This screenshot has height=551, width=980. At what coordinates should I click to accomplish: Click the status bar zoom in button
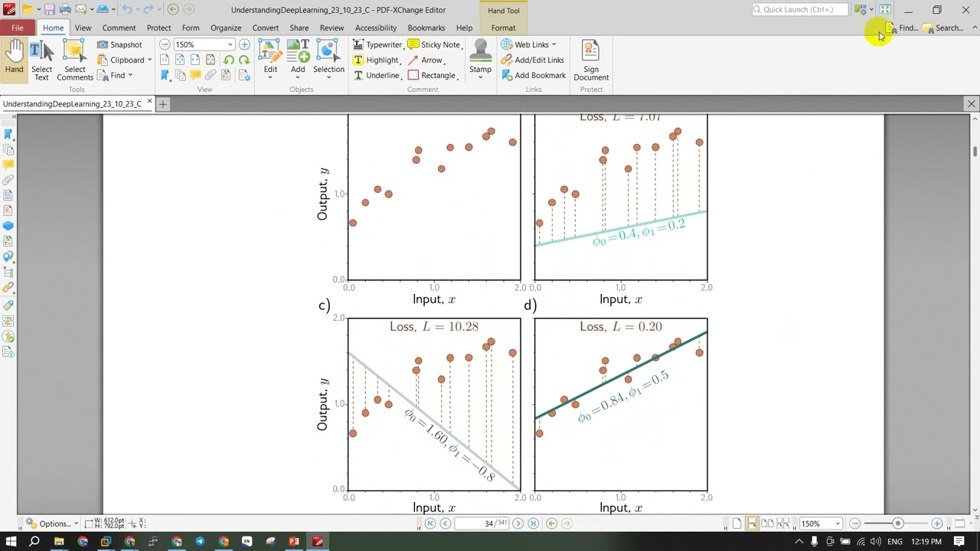(x=937, y=523)
